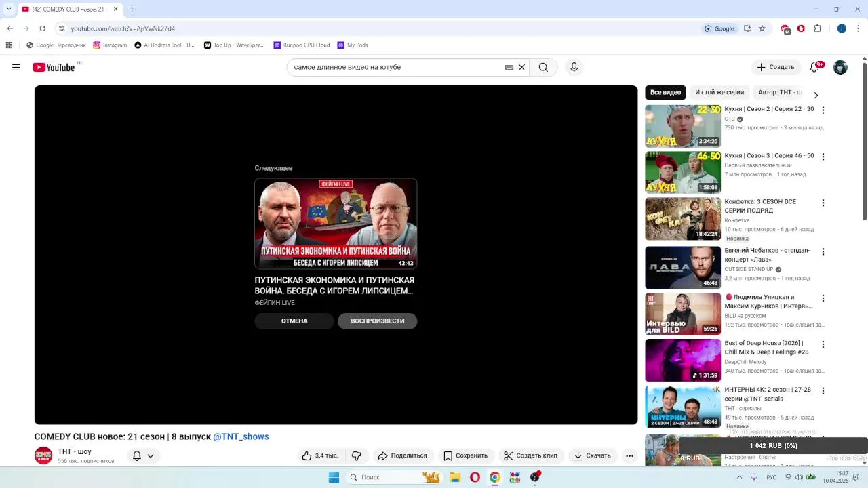
Task: Bookmark this page with star
Action: 762,28
